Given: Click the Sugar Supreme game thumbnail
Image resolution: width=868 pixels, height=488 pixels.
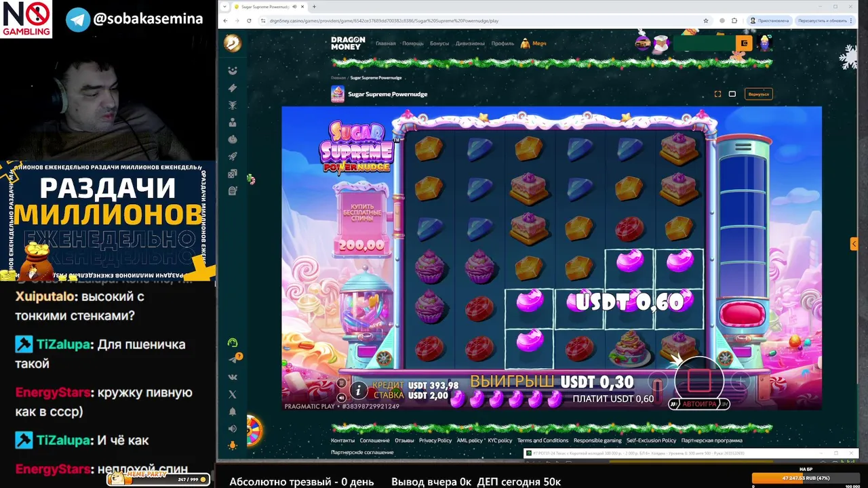Looking at the screenshot, I should [x=338, y=94].
